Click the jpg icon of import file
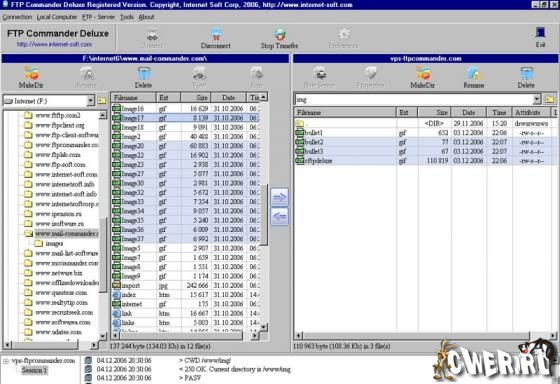This screenshot has width=560, height=384. pos(116,285)
